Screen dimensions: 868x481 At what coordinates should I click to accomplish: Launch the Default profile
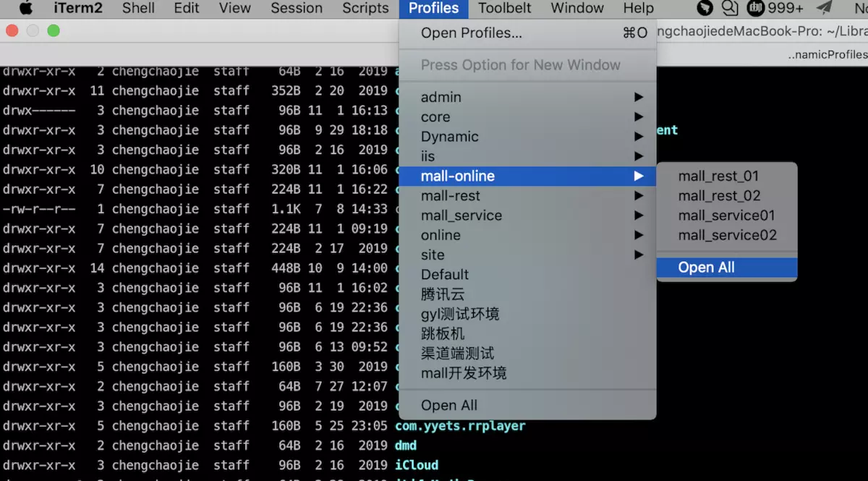tap(527, 274)
